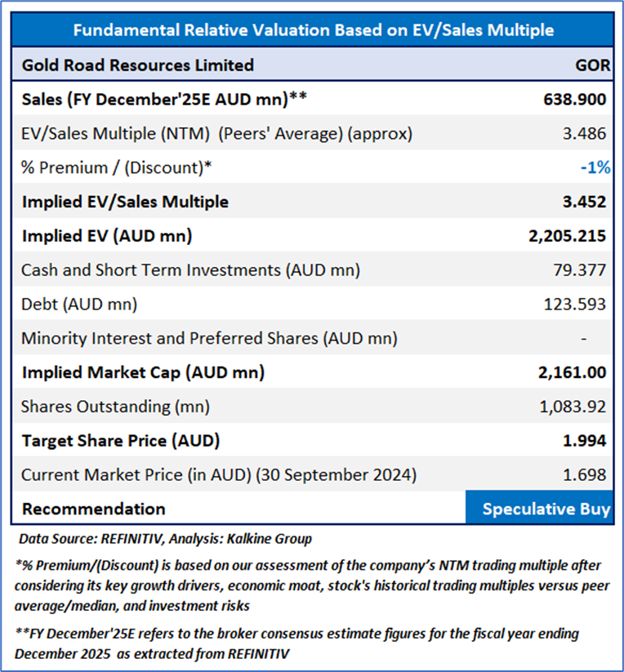This screenshot has height=672, width=624.
Task: Click the Recommendation row label
Action: [93, 509]
